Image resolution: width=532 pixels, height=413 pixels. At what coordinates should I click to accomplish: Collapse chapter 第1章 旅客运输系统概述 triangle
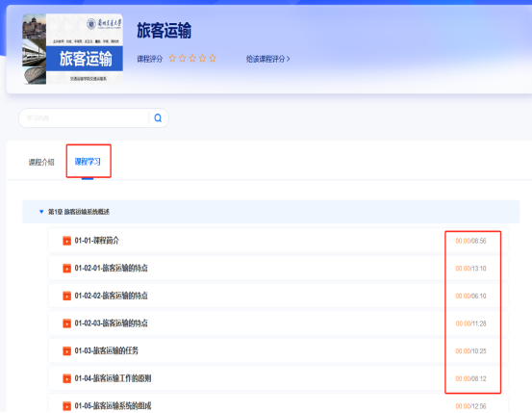pyautogui.click(x=41, y=212)
